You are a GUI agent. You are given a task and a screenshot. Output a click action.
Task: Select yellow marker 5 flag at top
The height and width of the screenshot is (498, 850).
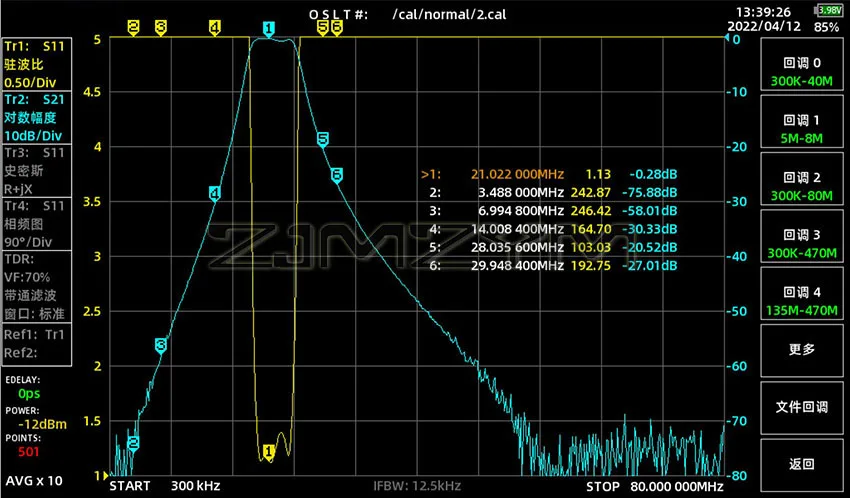323,28
